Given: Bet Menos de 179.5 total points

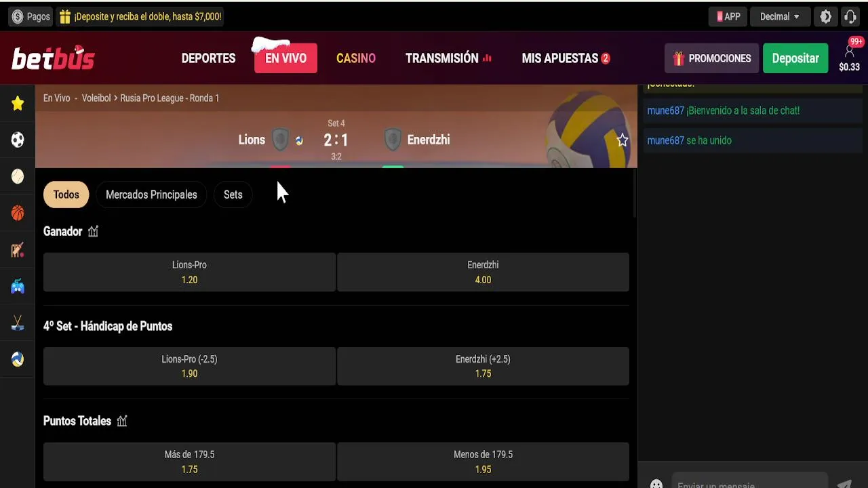Looking at the screenshot, I should [483, 462].
